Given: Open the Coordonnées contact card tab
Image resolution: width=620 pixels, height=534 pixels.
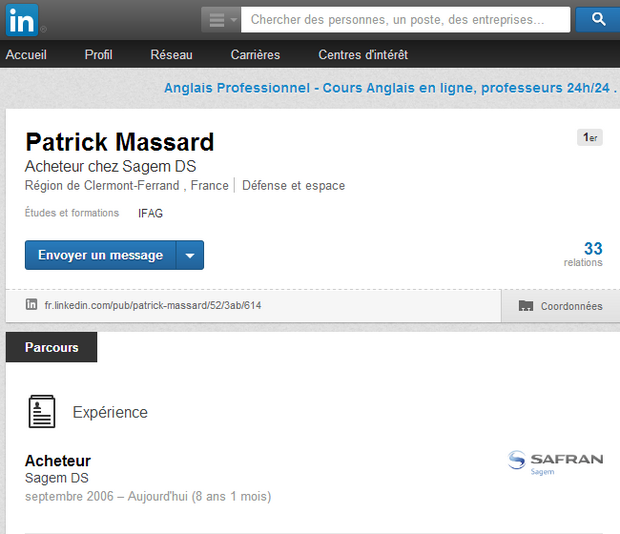Looking at the screenshot, I should 560,306.
